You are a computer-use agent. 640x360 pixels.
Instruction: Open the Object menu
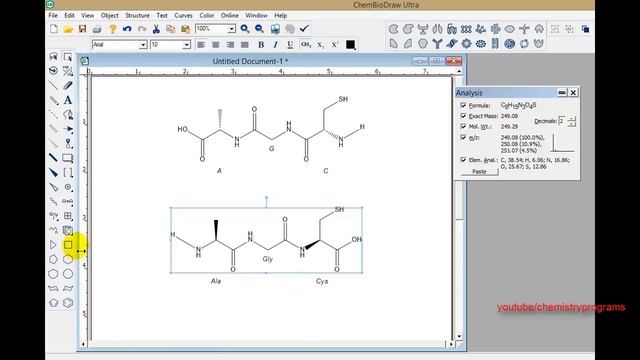[x=109, y=15]
